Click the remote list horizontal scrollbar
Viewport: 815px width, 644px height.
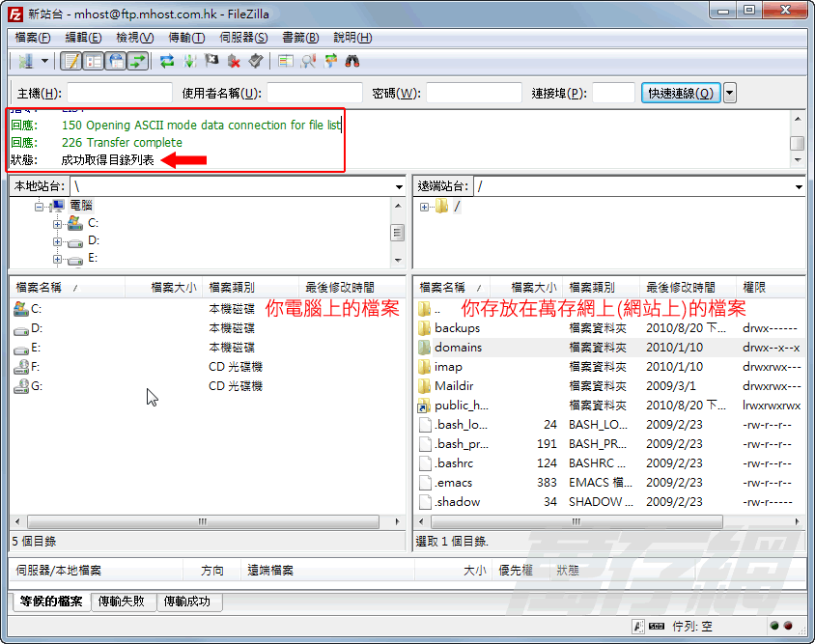click(576, 521)
